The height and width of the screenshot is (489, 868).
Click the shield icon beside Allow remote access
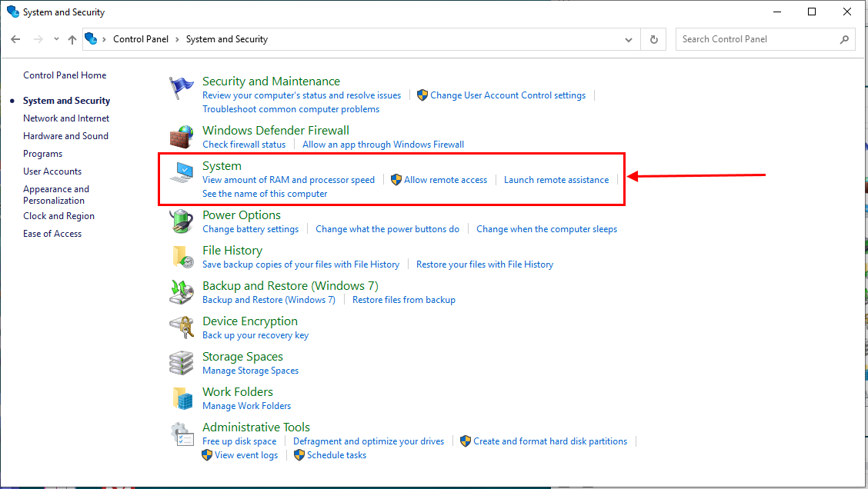(x=396, y=180)
